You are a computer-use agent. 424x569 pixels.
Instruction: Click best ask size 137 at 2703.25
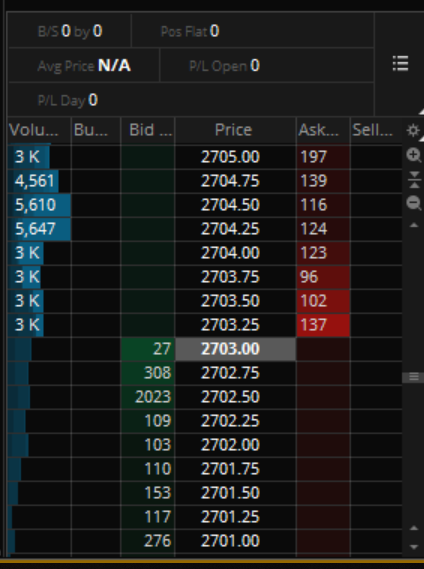323,325
